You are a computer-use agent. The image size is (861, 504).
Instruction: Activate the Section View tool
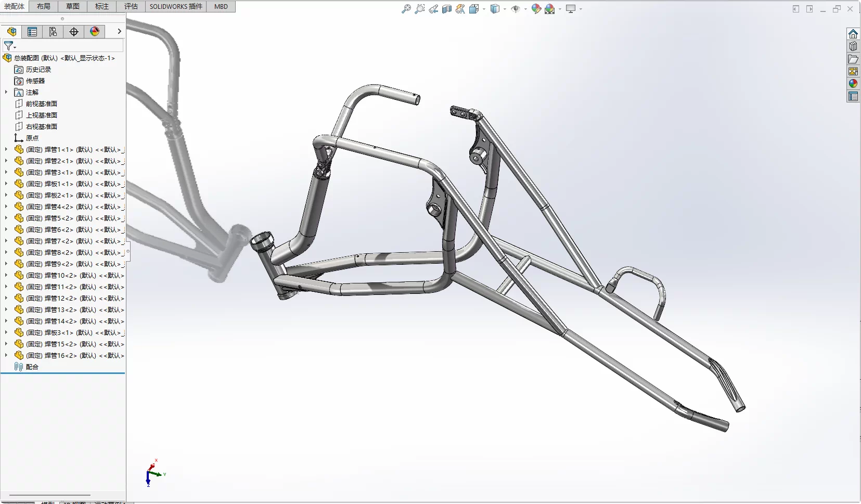coord(447,9)
